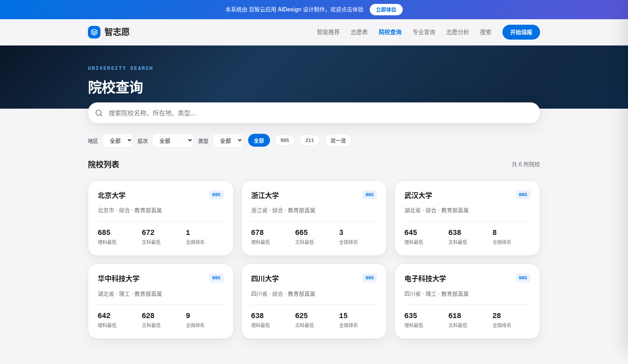
Task: Click the 智志愿 logo icon
Action: pos(94,32)
